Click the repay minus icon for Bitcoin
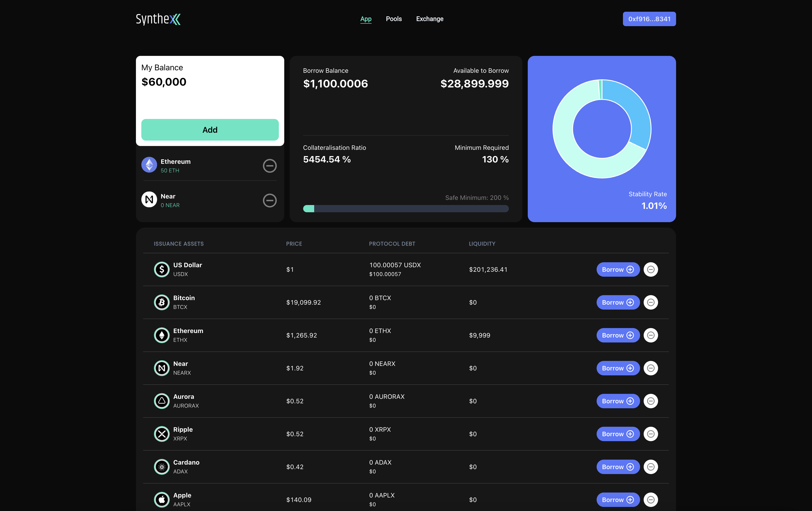This screenshot has width=812, height=511. tap(650, 302)
